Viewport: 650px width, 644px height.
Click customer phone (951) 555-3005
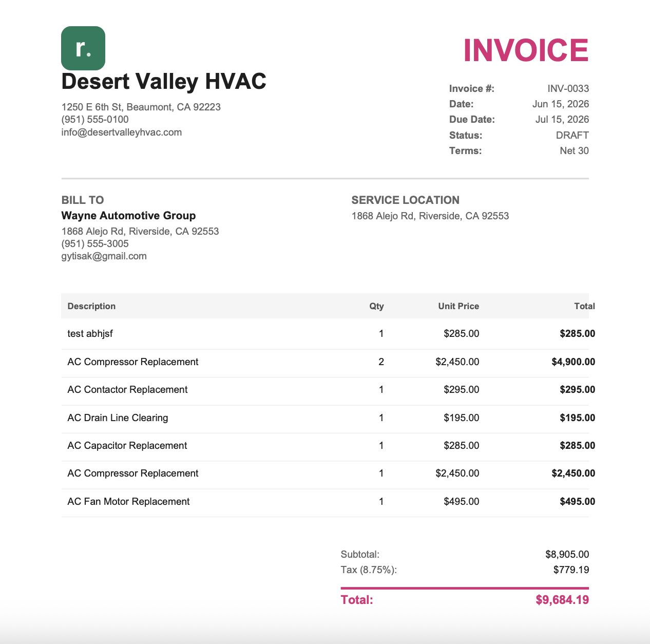tap(95, 243)
